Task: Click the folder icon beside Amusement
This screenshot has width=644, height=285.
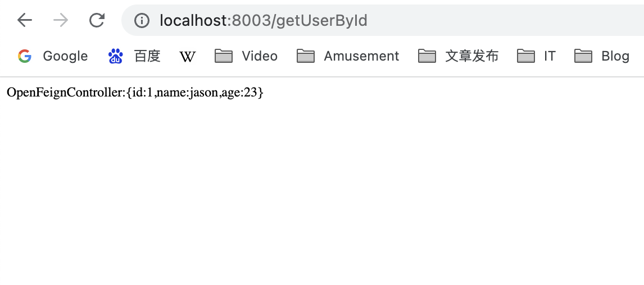Action: click(x=306, y=56)
